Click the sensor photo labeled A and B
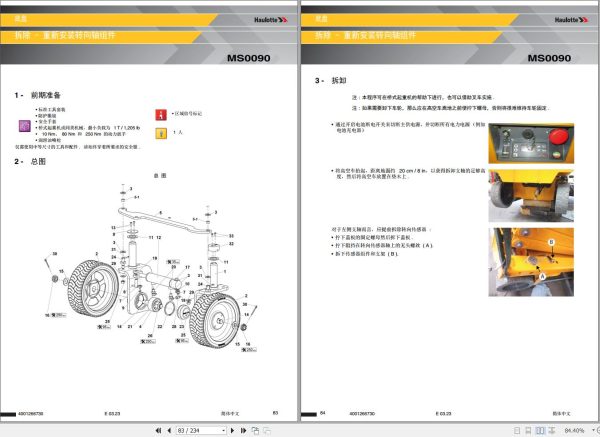 click(531, 262)
